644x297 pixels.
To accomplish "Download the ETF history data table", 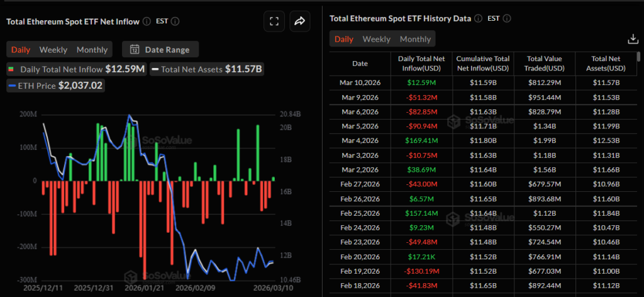I will (633, 39).
